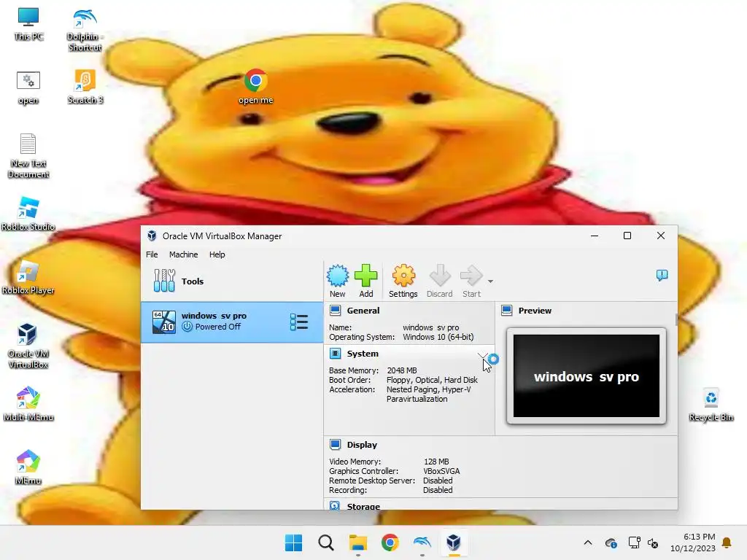Open File Explorer from the taskbar

click(x=357, y=542)
